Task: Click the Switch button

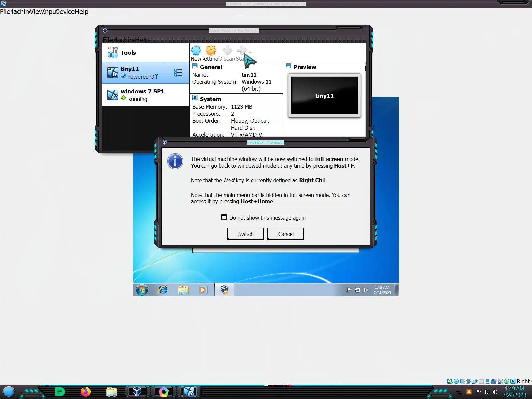Action: click(246, 234)
